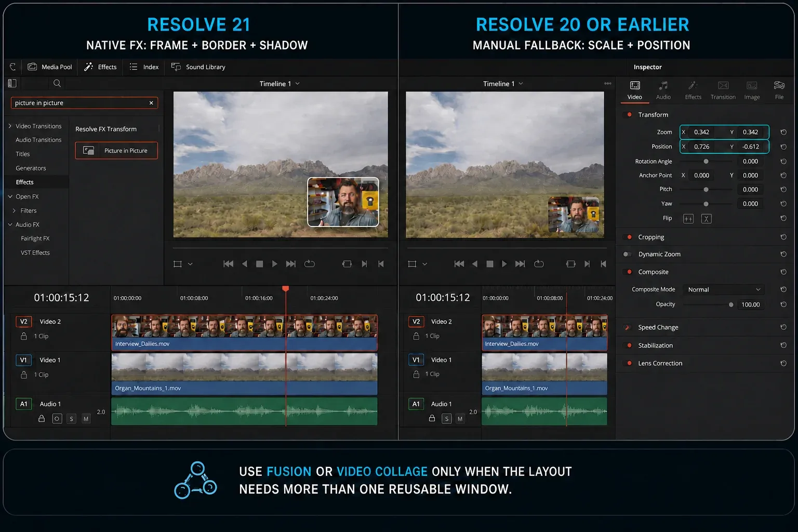The width and height of the screenshot is (798, 532).
Task: Toggle the Stabilization enable switch
Action: coord(628,345)
